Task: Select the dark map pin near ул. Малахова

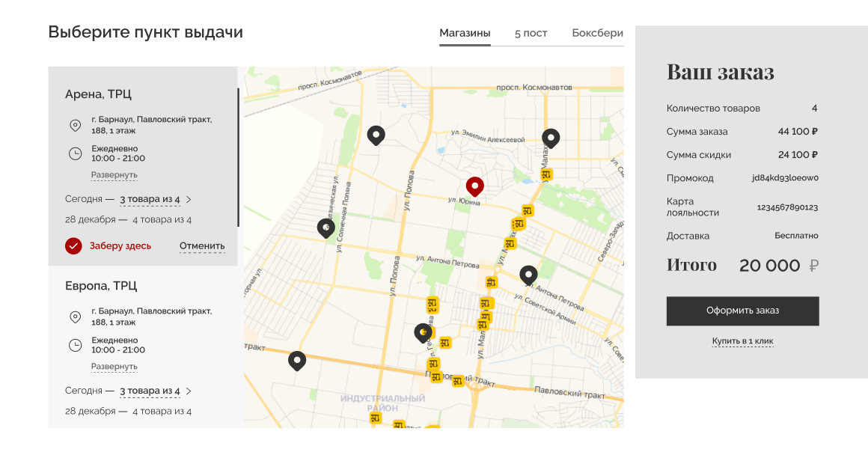Action: click(551, 138)
